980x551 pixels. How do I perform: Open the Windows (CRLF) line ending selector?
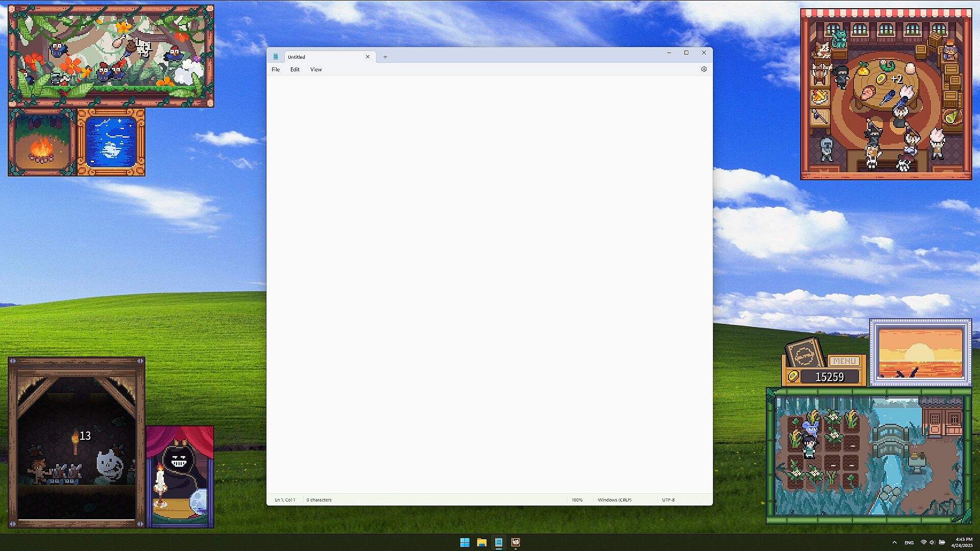[x=615, y=500]
